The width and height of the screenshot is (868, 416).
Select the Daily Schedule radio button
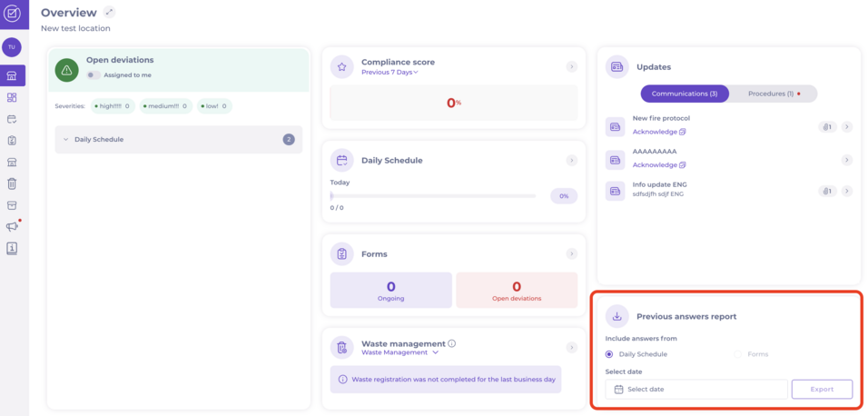pos(609,354)
